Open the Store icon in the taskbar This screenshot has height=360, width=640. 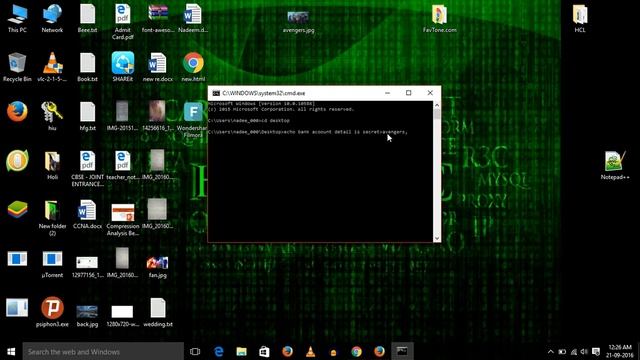264,351
